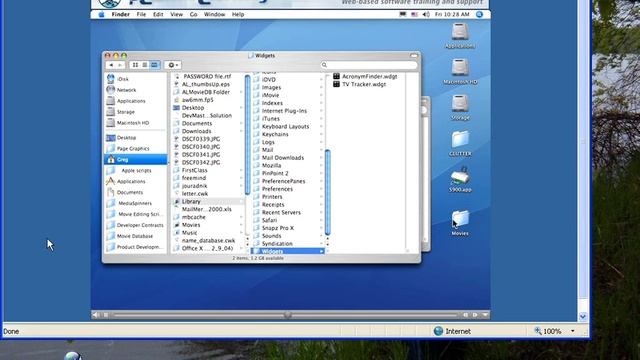The image size is (640, 360).
Task: Click the video pause button
Action: click(106, 315)
